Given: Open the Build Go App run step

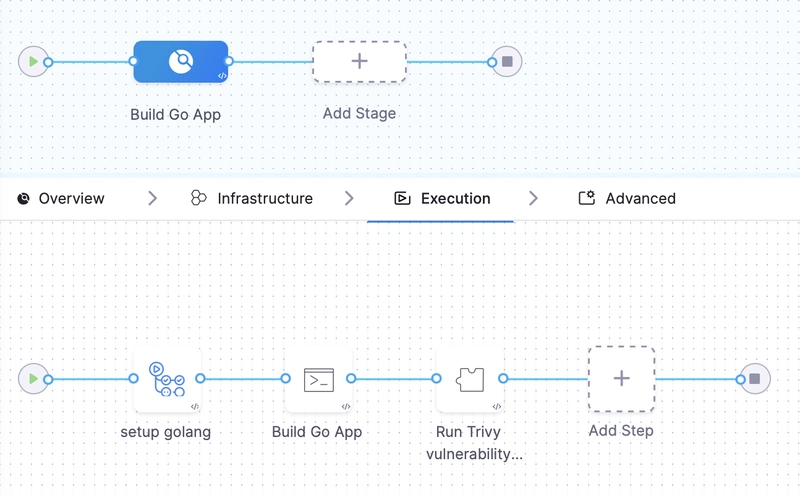Looking at the screenshot, I should pos(318,379).
